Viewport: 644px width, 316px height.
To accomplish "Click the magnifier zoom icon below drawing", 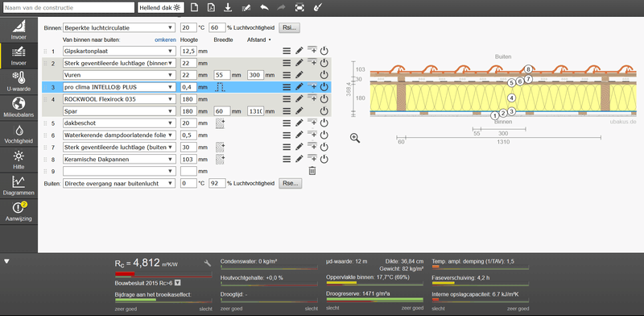I will pyautogui.click(x=355, y=139).
